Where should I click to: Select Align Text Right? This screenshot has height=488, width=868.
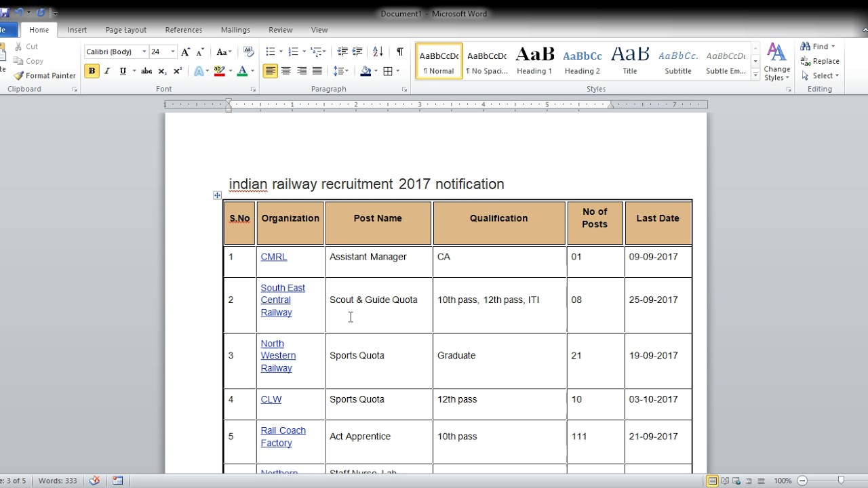302,71
